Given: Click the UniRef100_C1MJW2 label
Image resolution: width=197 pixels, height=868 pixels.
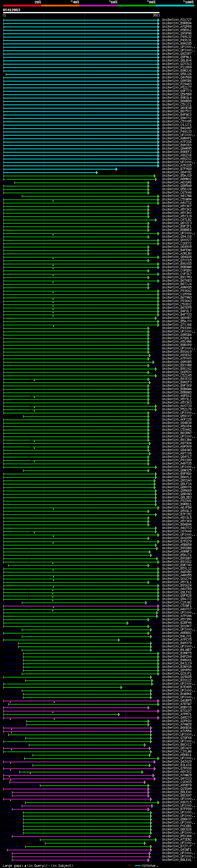Looking at the screenshot, I should [x=177, y=603].
